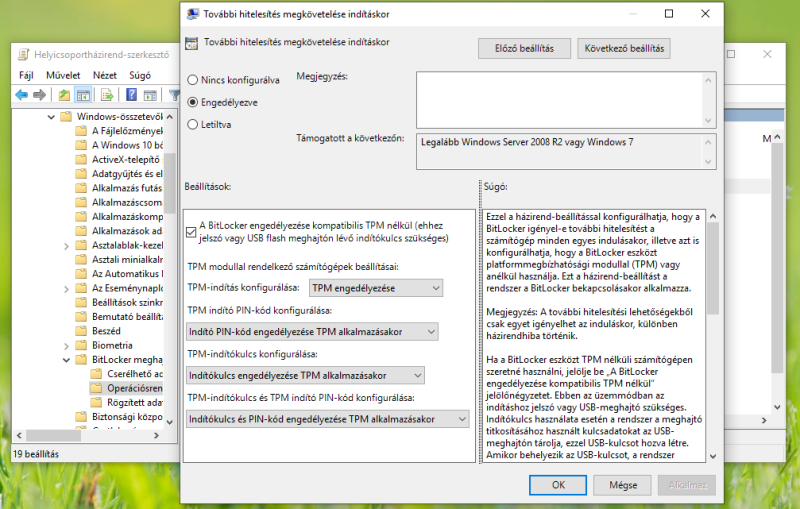
Task: Click the grayed-out Alkalmaz button
Action: click(x=687, y=485)
